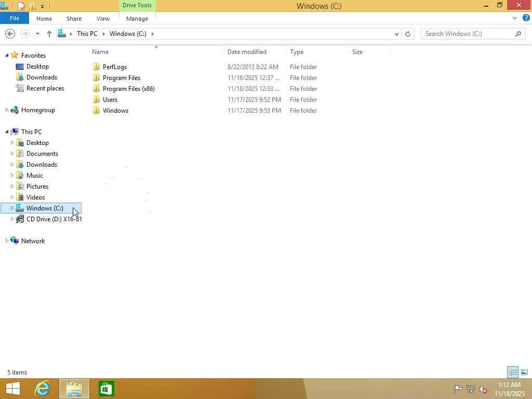Expand the CD Drive (D:) tree node
The width and height of the screenshot is (532, 399).
coord(12,219)
